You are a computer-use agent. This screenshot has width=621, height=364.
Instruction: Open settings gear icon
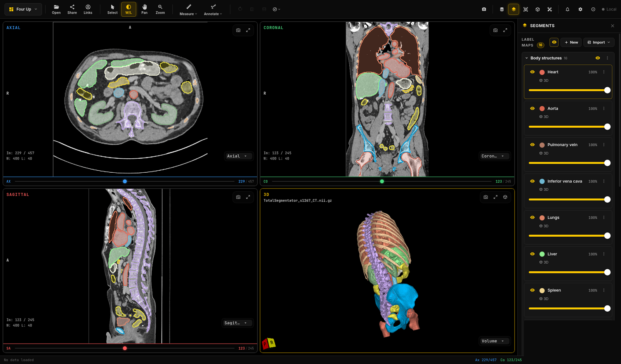pos(580,9)
